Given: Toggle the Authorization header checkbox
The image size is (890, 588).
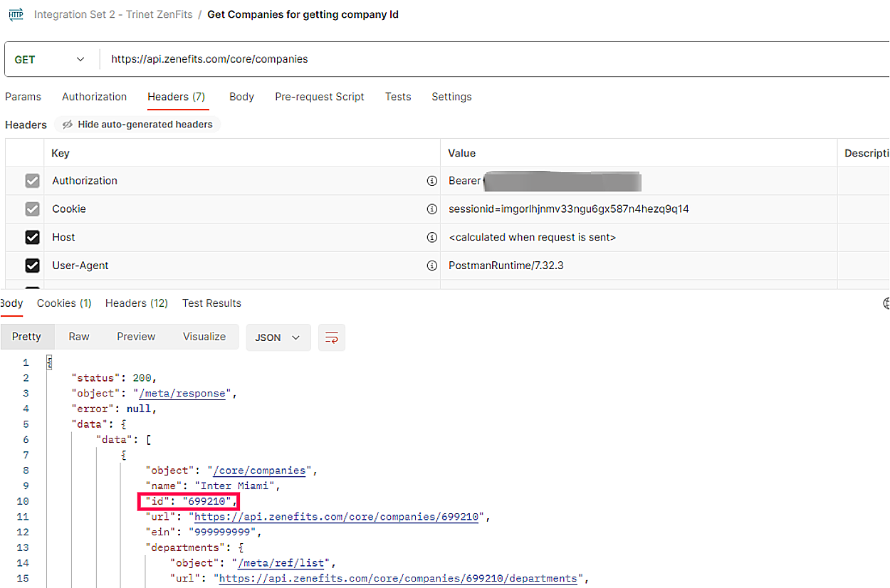Looking at the screenshot, I should 32,181.
